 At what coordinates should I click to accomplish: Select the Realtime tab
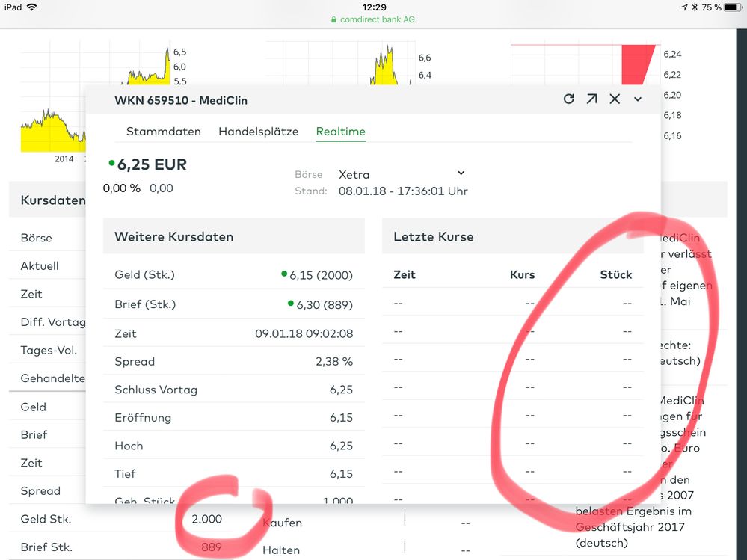click(x=340, y=132)
